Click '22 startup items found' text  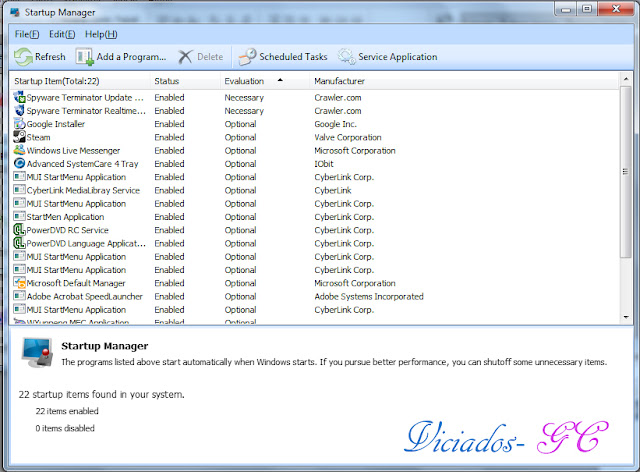click(x=101, y=394)
